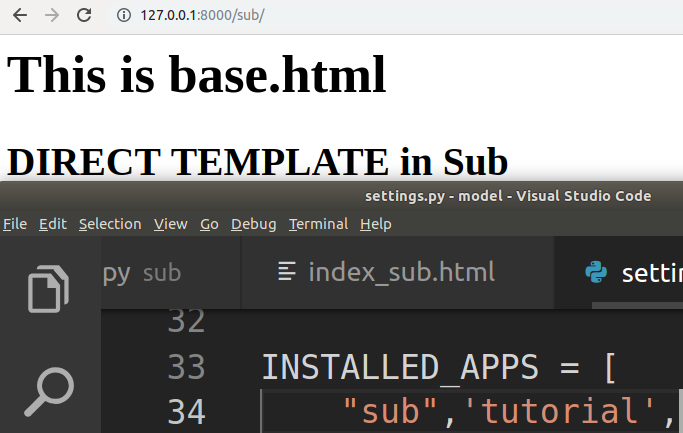Open the Search view in activity bar
The image size is (683, 433).
click(x=49, y=391)
